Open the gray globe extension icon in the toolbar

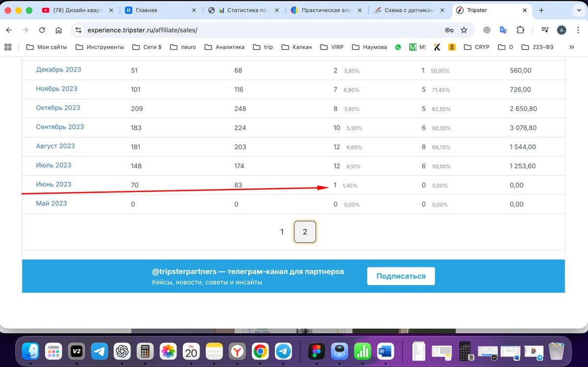(487, 30)
